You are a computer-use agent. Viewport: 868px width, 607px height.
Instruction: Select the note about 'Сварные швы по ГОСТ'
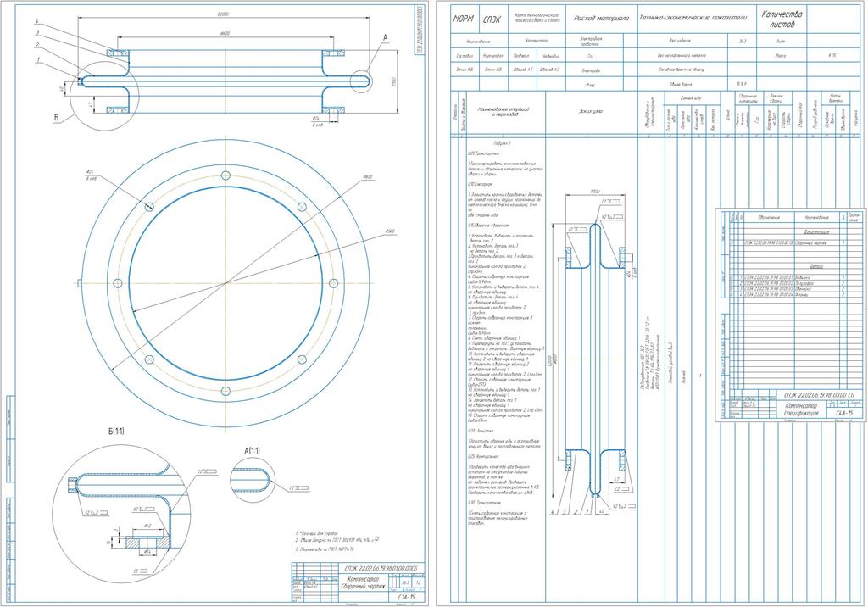[x=326, y=549]
